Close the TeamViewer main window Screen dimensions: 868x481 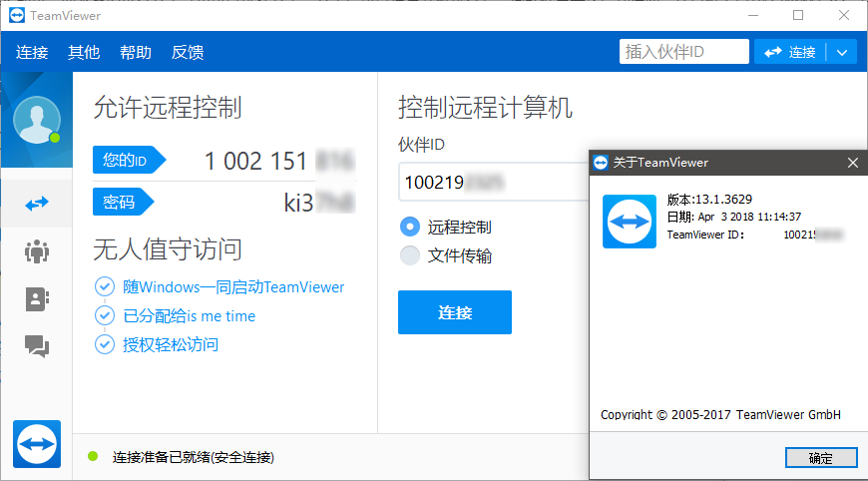click(x=844, y=16)
